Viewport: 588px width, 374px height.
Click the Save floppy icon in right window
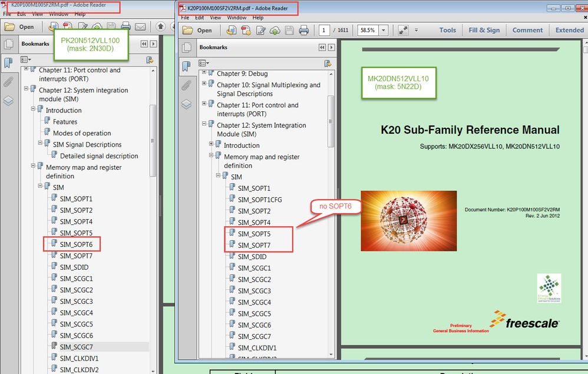[289, 31]
